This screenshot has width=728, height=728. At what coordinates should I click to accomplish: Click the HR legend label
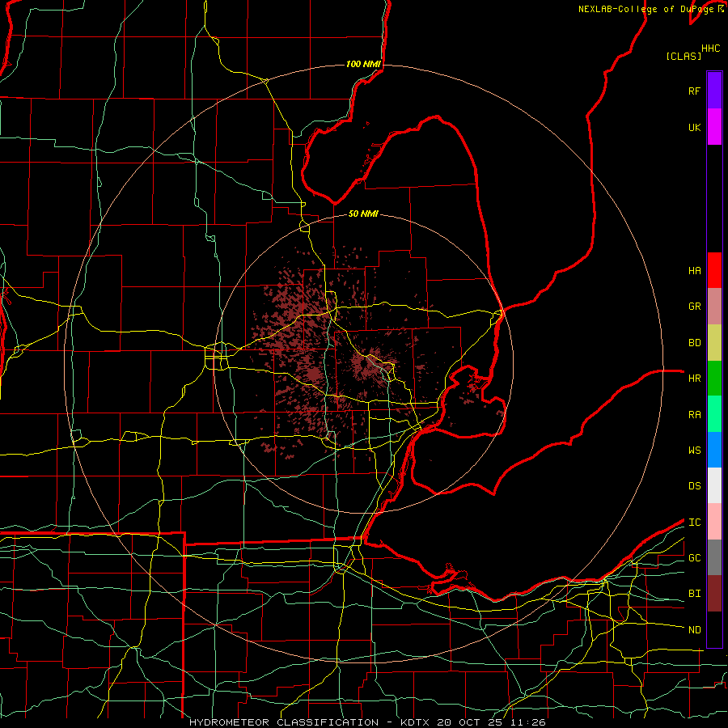pos(694,379)
